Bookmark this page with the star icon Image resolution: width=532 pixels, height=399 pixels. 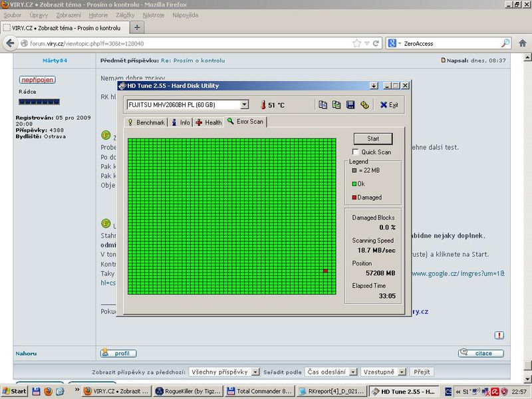pos(356,43)
